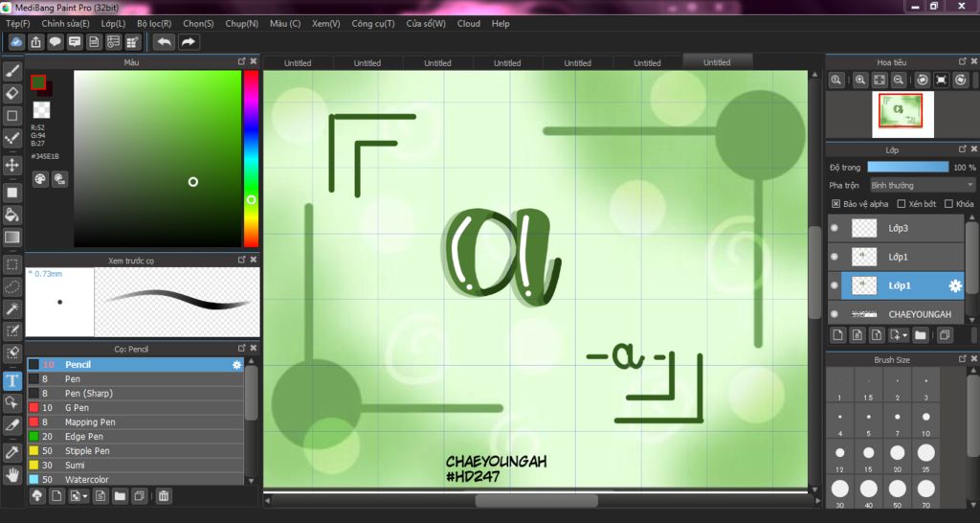Open the selected Lớp1 layer settings gear
The image size is (980, 523).
[x=955, y=285]
